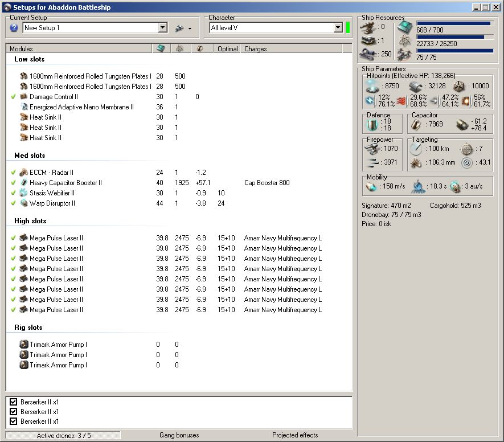This screenshot has height=442, width=504.
Task: Click the CPU column header icon
Action: click(x=161, y=49)
